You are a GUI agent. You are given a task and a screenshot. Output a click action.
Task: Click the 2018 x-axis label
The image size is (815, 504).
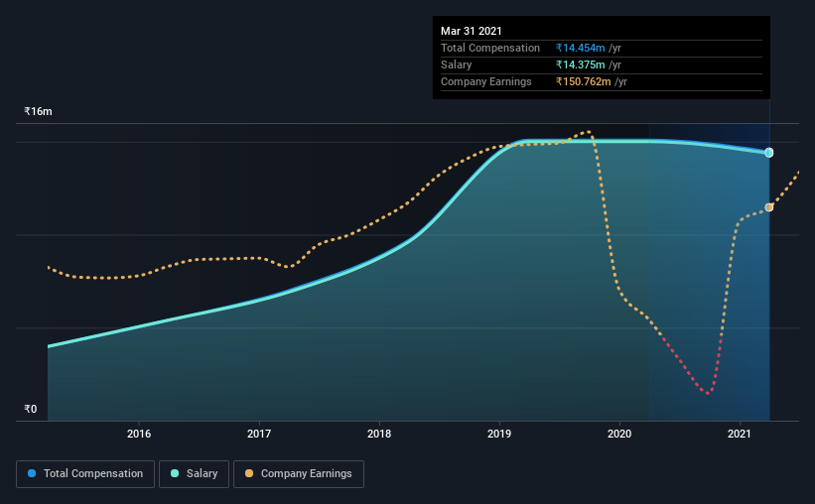point(379,434)
